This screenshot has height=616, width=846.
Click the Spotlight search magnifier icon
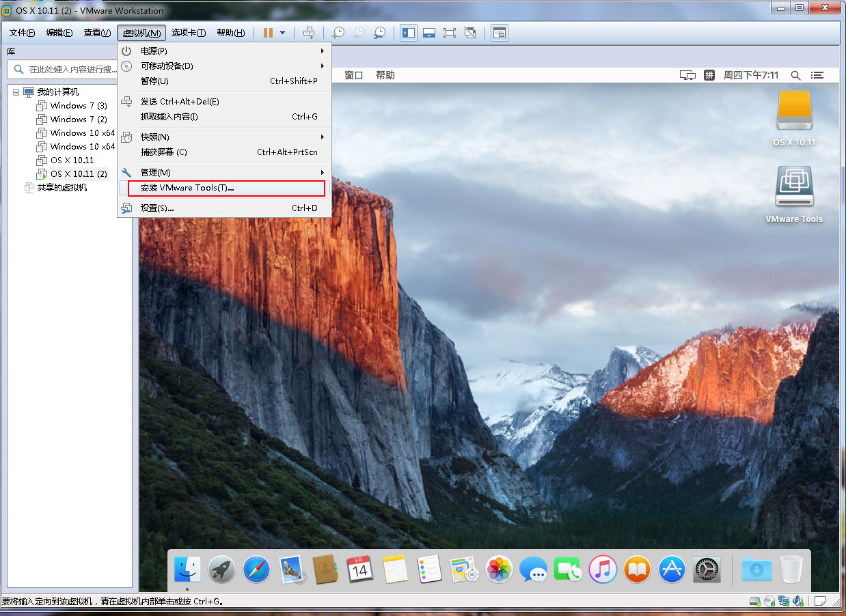click(x=795, y=75)
